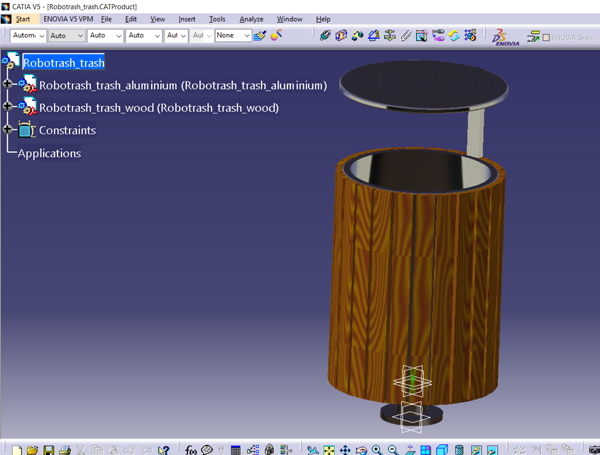Open the Insert menu
Image resolution: width=600 pixels, height=455 pixels.
pos(187,19)
